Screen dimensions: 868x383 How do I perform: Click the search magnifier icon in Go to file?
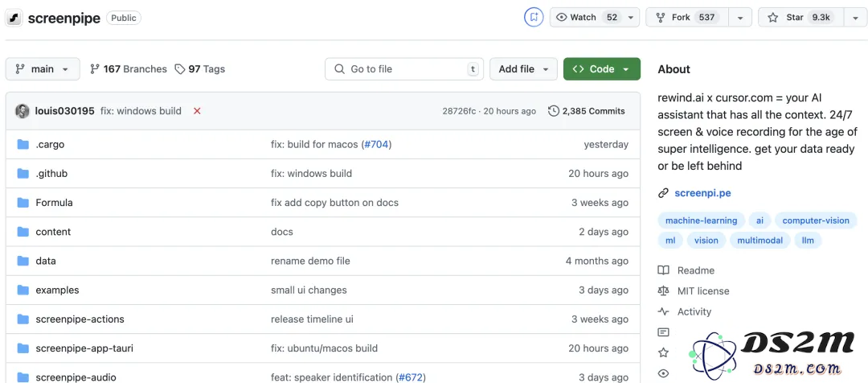(x=340, y=69)
